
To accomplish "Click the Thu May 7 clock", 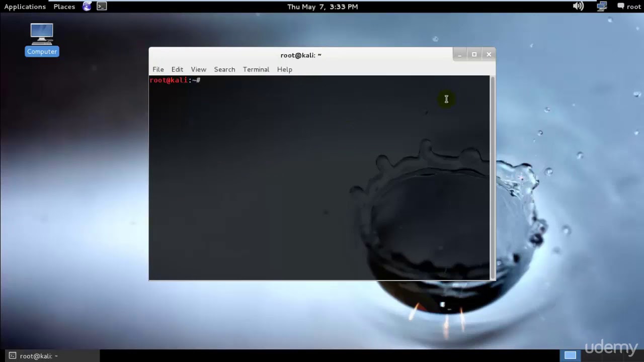I will [x=323, y=7].
